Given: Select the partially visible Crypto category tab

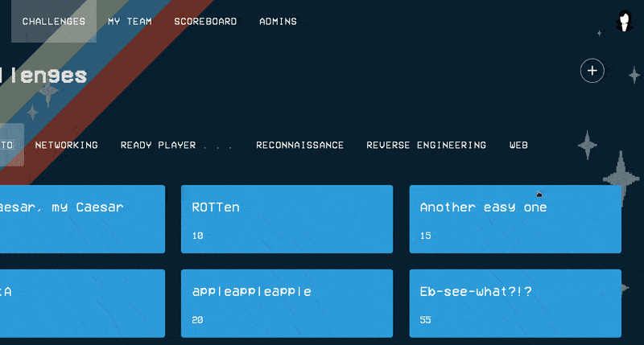Looking at the screenshot, I should [x=10, y=145].
